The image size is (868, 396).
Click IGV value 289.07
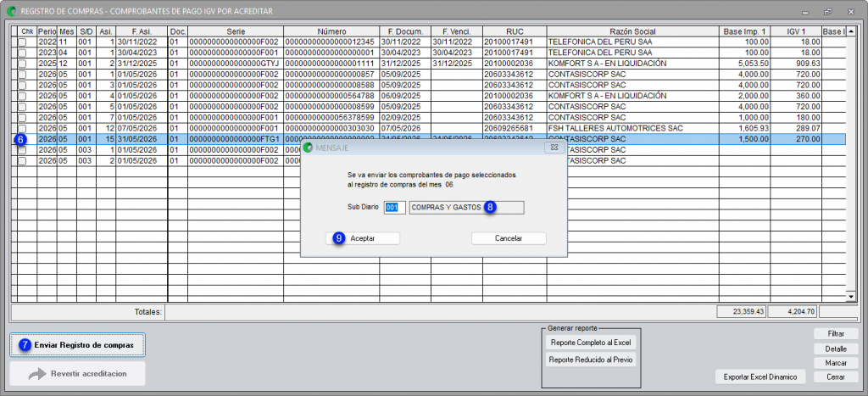click(x=795, y=129)
